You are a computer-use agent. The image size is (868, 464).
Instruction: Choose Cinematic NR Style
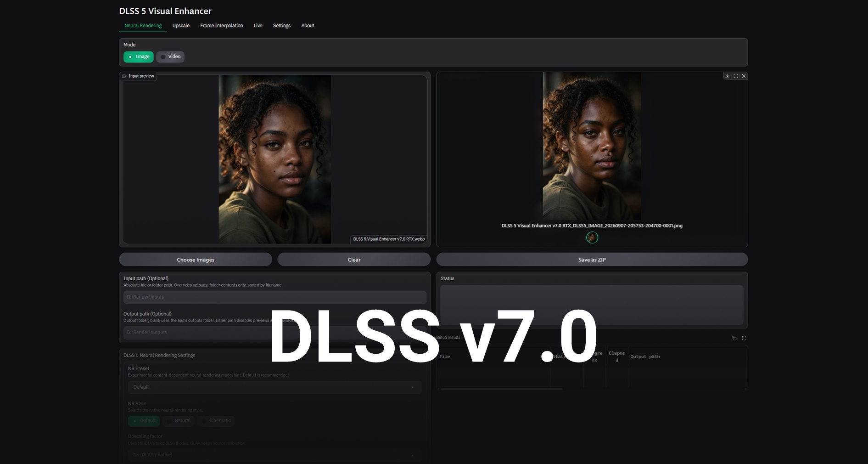click(216, 420)
